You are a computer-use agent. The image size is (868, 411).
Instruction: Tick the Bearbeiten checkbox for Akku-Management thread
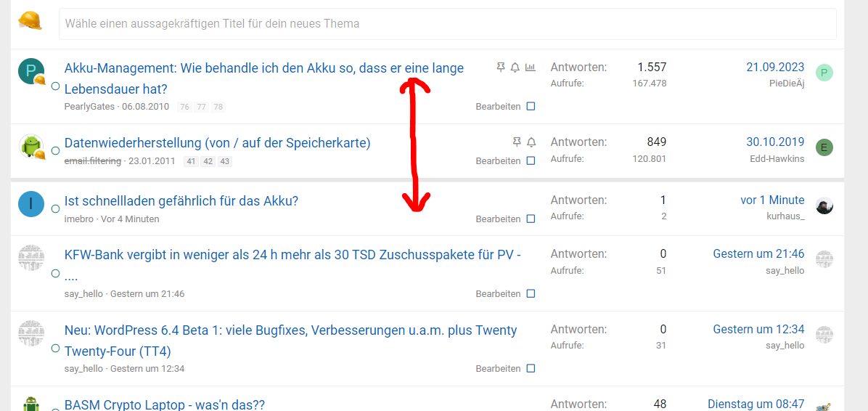pos(531,106)
